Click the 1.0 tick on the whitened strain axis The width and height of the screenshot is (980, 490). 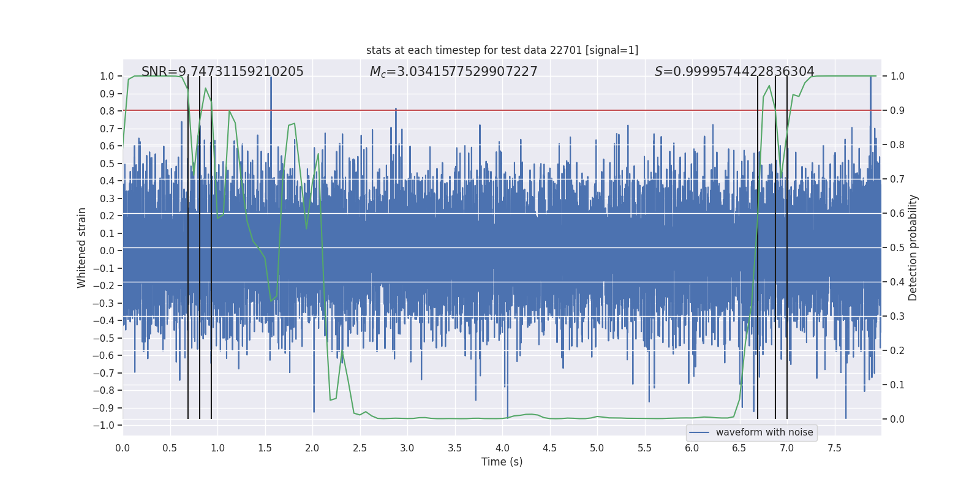pos(107,76)
